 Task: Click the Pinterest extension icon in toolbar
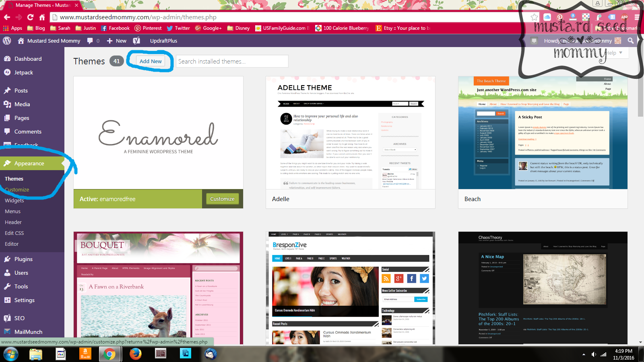click(x=560, y=17)
